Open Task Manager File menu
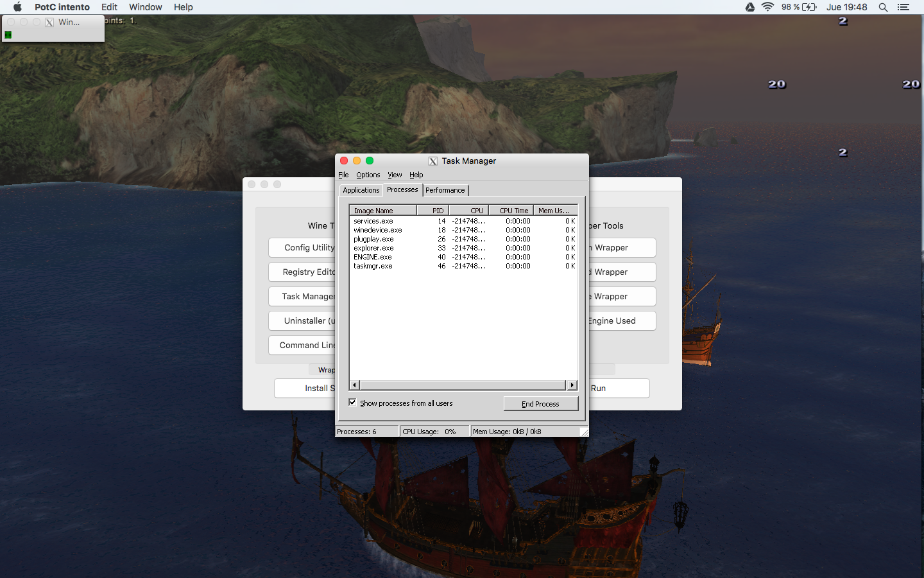This screenshot has height=578, width=924. click(x=343, y=175)
